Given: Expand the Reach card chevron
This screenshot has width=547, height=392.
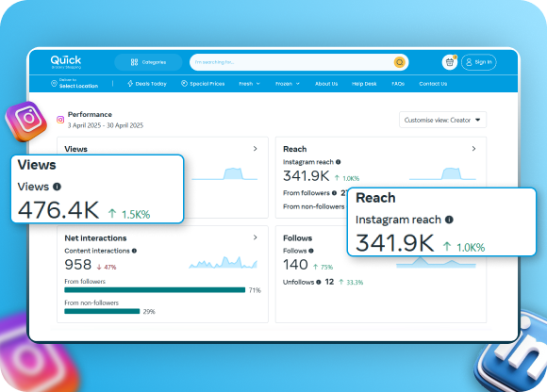Looking at the screenshot, I should point(473,149).
